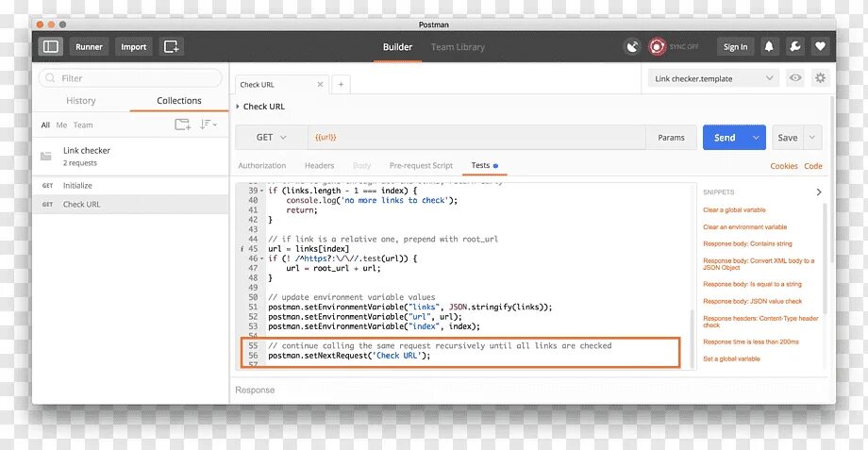Insert snippet Clear a global variable
The height and width of the screenshot is (450, 868).
click(734, 209)
